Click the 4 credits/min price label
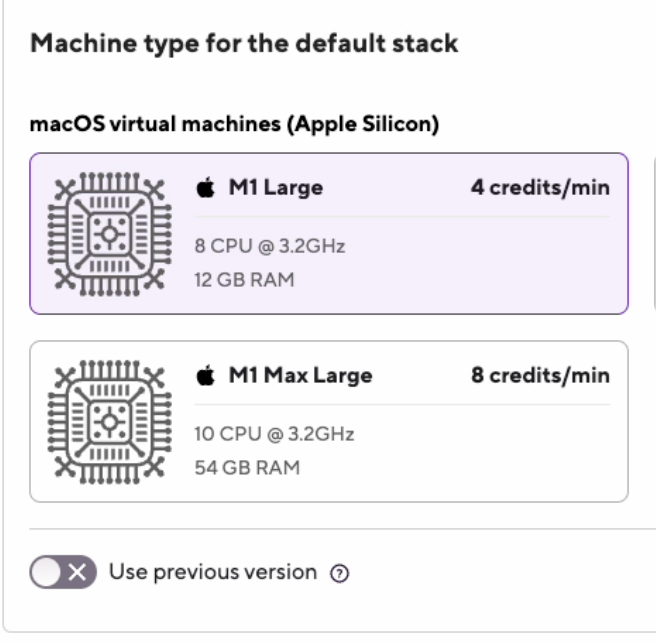The height and width of the screenshot is (642, 656). click(x=540, y=188)
